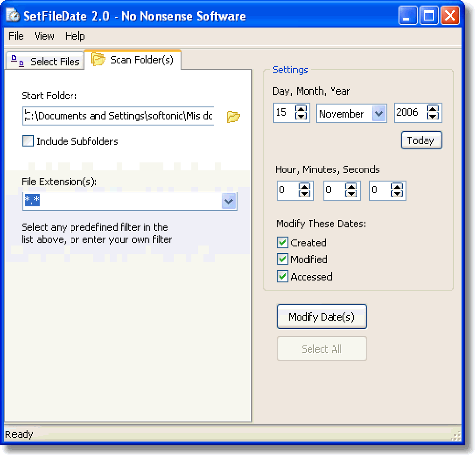
Task: Open the View menu
Action: 44,36
